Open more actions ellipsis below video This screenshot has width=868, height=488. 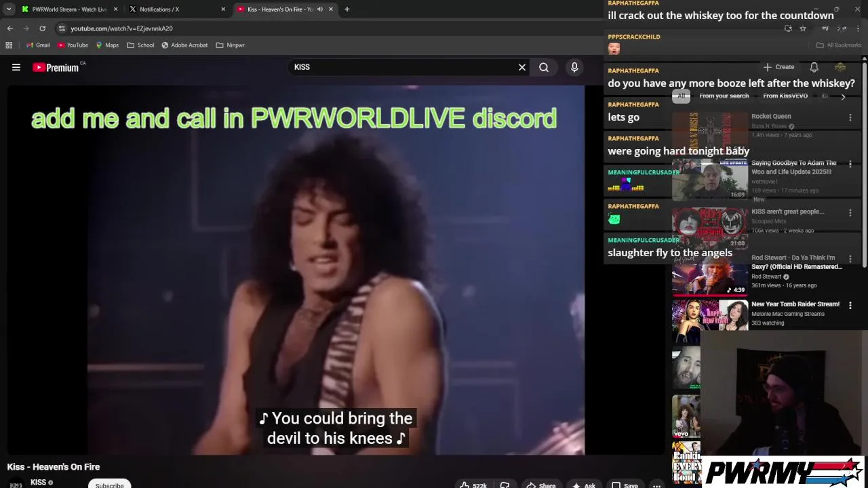(656, 485)
